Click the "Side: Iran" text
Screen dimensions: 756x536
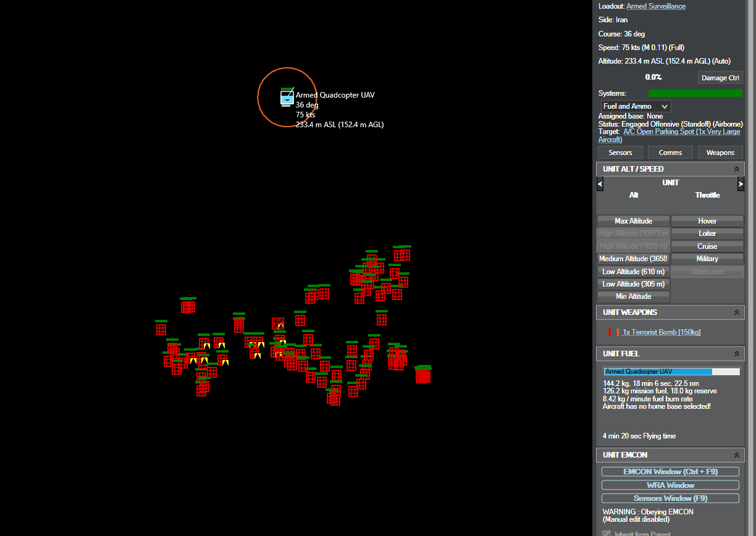(x=613, y=20)
